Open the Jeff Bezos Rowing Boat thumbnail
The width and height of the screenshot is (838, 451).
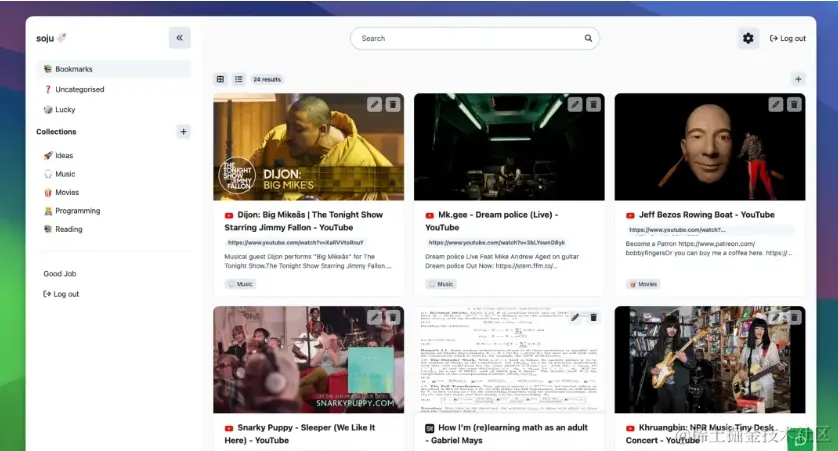710,147
